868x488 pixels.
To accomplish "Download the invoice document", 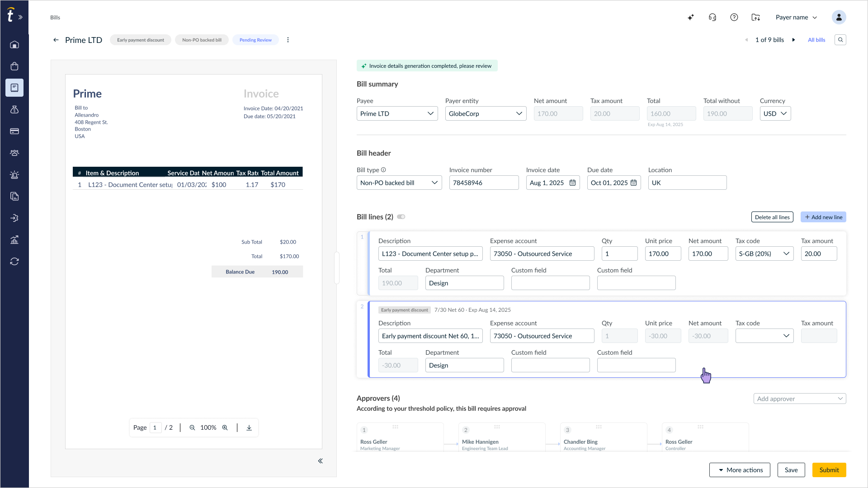I will pyautogui.click(x=249, y=427).
